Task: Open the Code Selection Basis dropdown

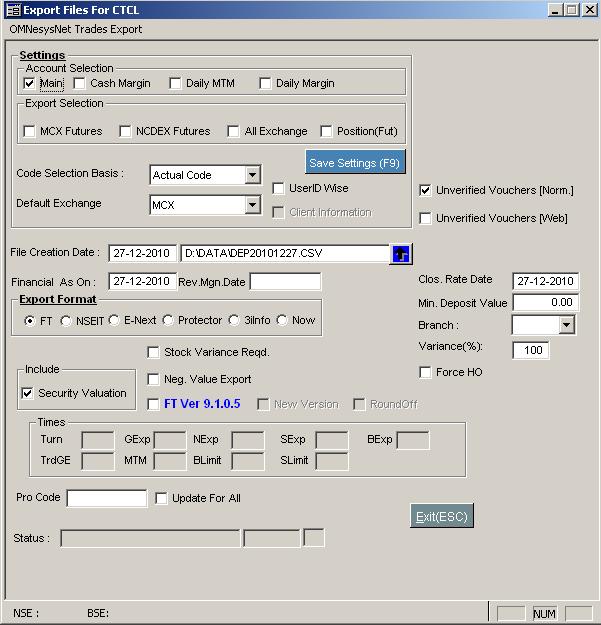Action: (252, 176)
